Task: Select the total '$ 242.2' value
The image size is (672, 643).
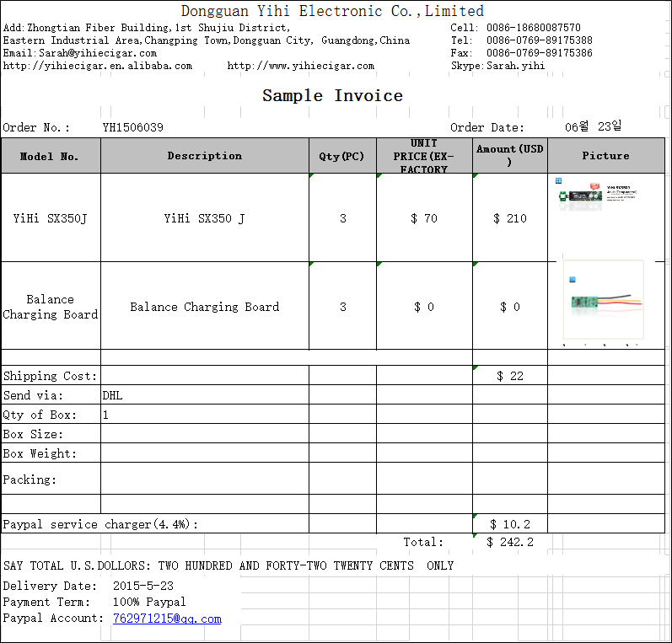Action: point(510,542)
